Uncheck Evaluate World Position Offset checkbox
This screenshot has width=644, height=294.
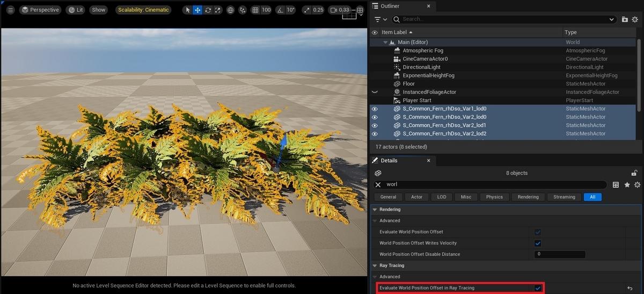click(x=538, y=232)
